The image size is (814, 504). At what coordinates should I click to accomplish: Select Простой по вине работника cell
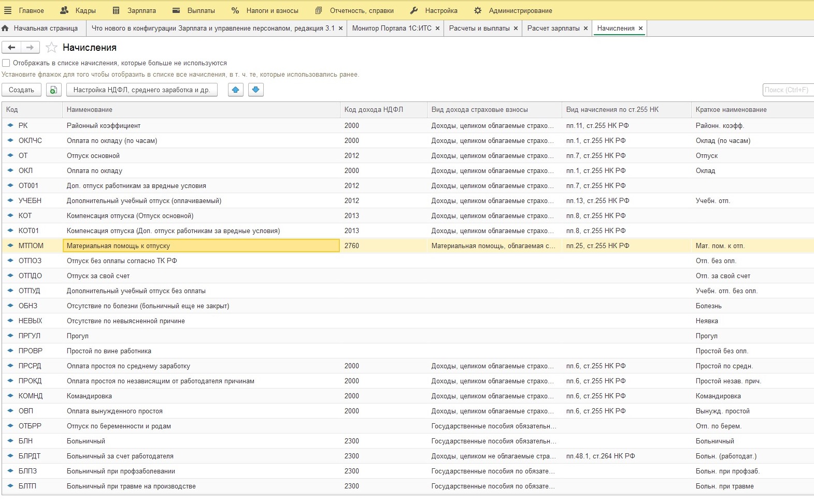click(x=201, y=351)
